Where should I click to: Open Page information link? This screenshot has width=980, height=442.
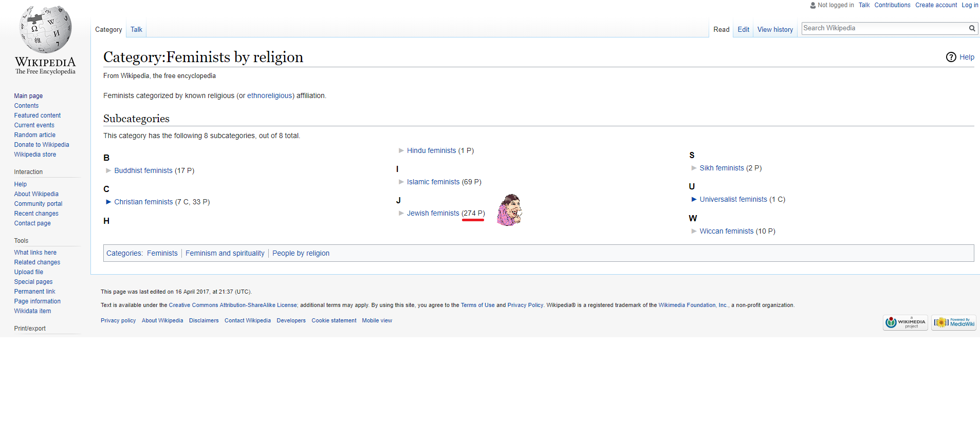coord(38,301)
